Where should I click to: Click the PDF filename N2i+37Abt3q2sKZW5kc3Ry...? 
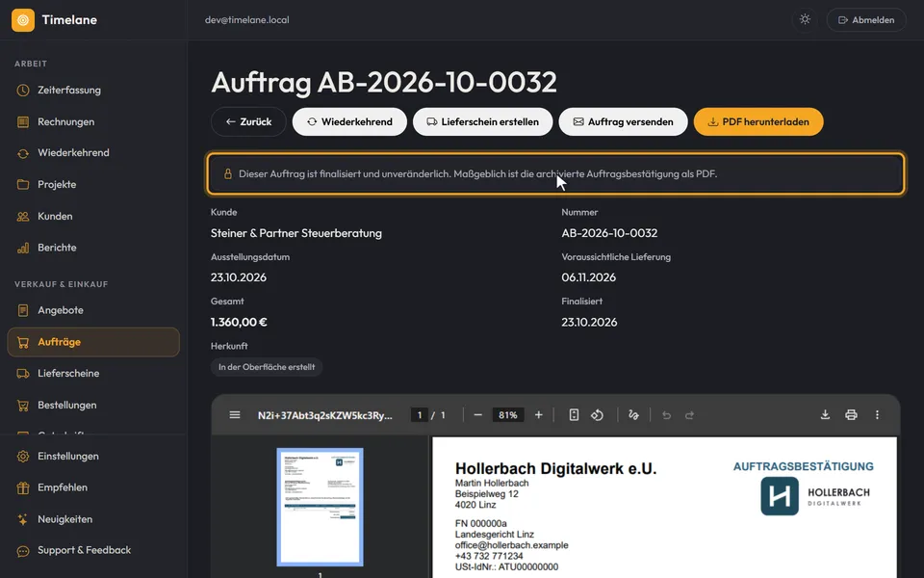pos(324,415)
